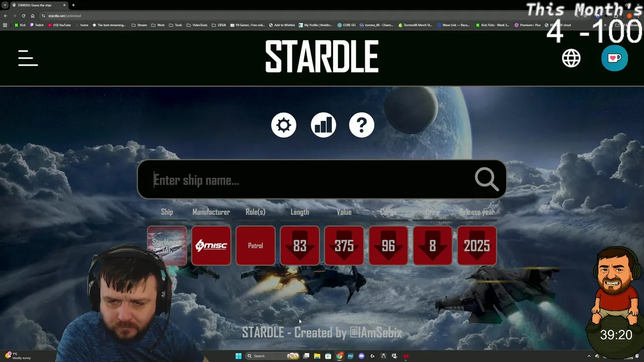The width and height of the screenshot is (644, 362).
Task: Open the statistics bar chart button
Action: pos(323,125)
